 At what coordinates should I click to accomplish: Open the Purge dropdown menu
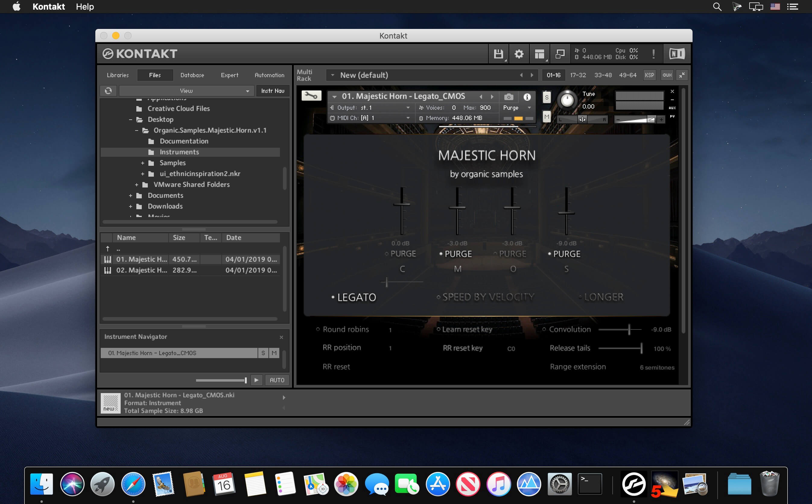tap(517, 108)
